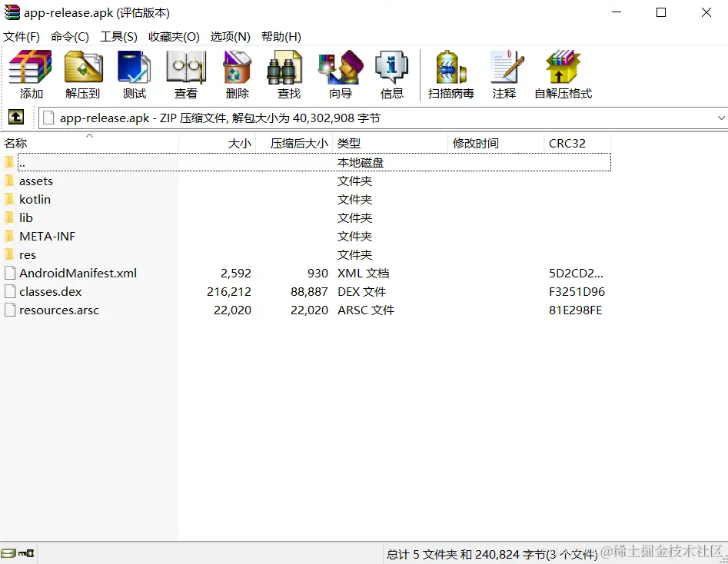Open the 帮助(H) menu
Viewport: 728px width, 564px height.
(281, 37)
